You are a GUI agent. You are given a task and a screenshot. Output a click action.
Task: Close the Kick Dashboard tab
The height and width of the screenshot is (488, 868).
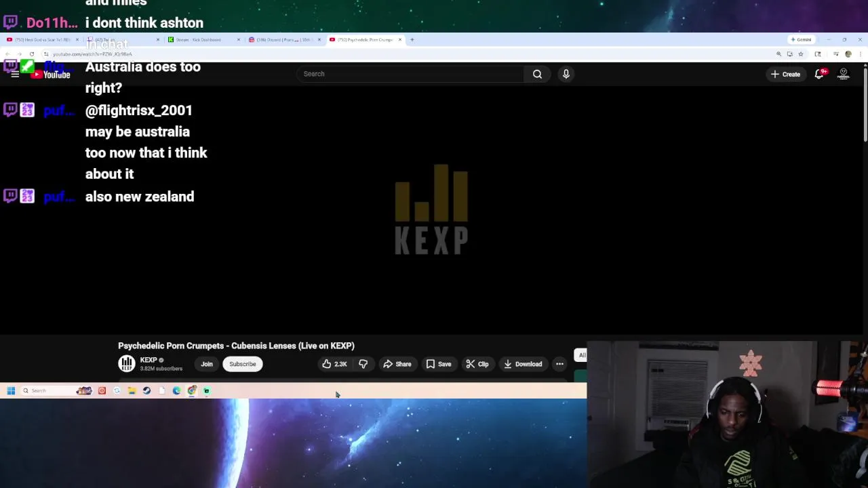pos(238,39)
